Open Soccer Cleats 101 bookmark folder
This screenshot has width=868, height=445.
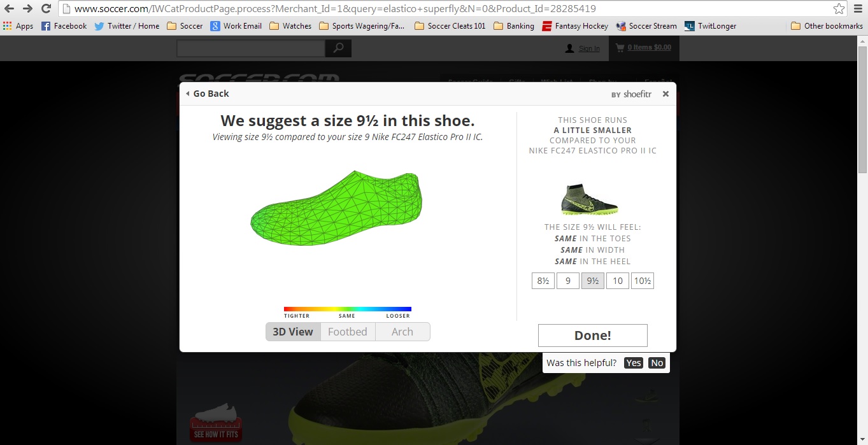(450, 26)
